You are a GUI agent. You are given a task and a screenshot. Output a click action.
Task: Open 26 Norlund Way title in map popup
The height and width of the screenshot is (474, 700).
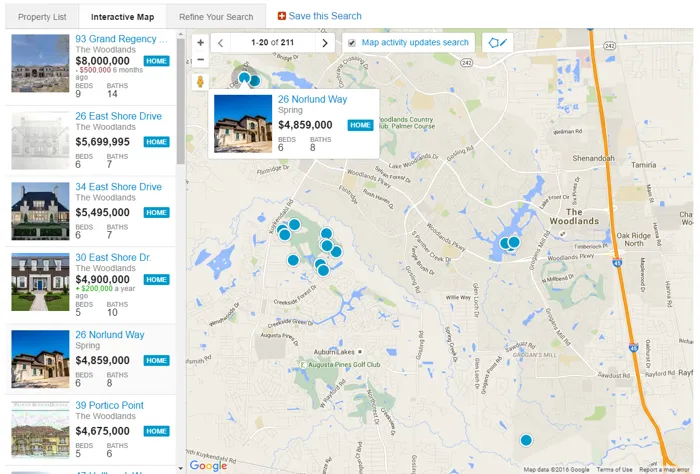pos(312,100)
